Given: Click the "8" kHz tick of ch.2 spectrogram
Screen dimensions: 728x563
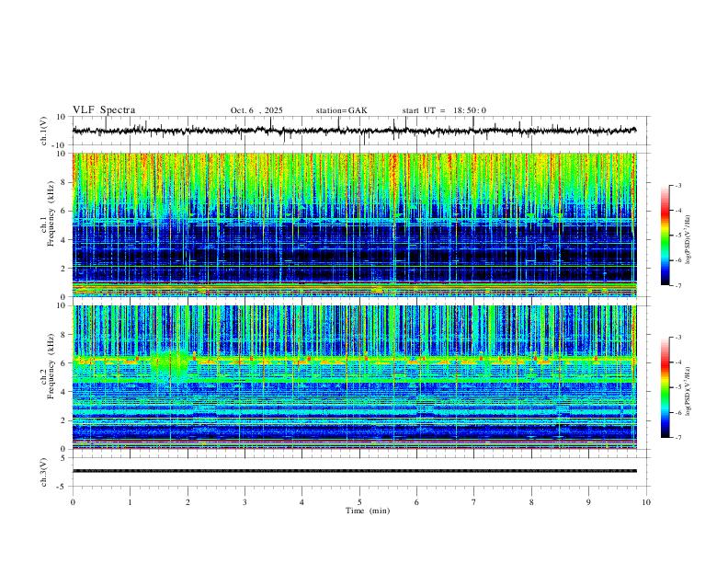Looking at the screenshot, I should pyautogui.click(x=64, y=335).
